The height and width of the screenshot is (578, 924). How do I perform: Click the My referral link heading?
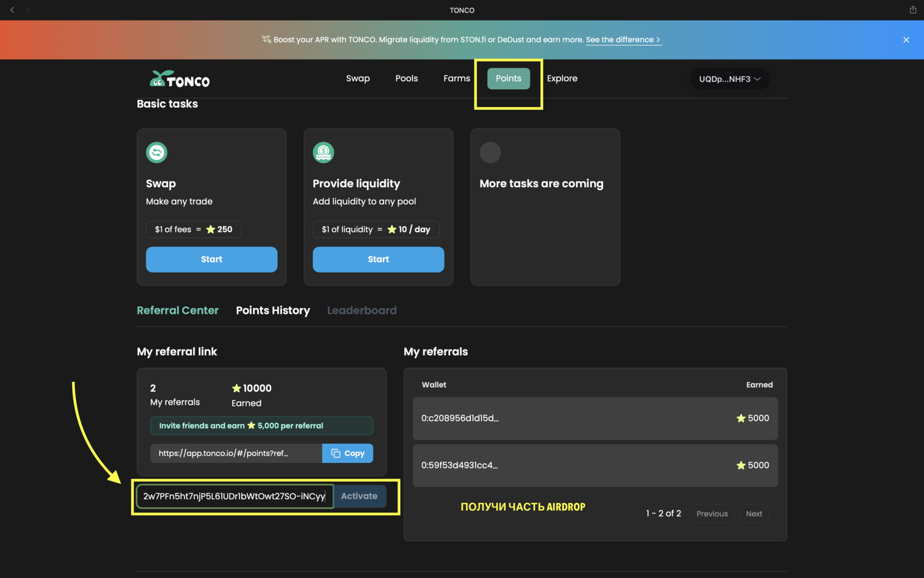pos(177,352)
